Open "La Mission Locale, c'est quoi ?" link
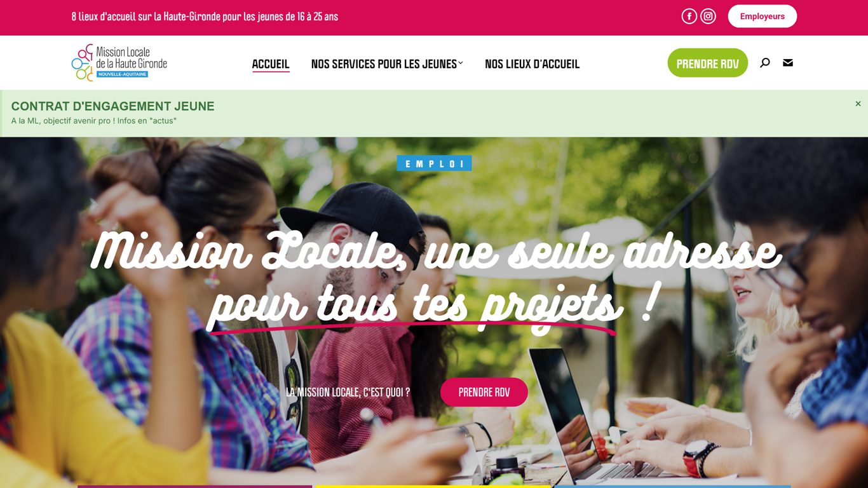This screenshot has width=868, height=488. click(348, 392)
